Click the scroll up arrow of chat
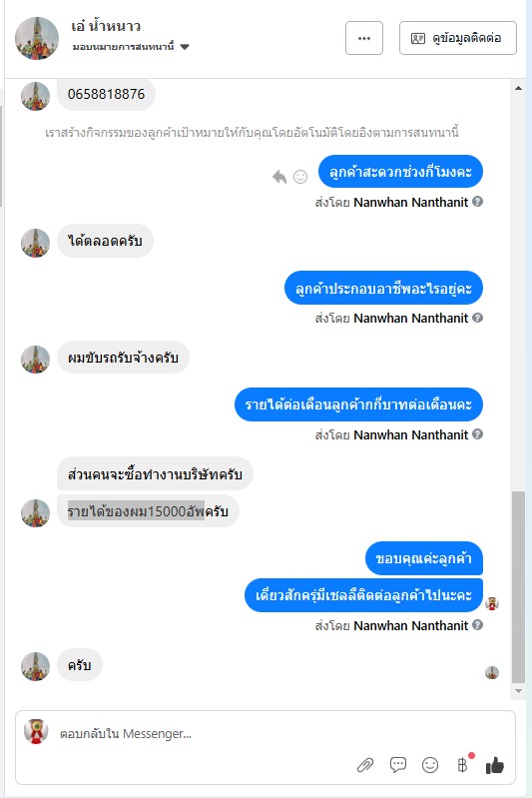The image size is (532, 798). (x=518, y=88)
